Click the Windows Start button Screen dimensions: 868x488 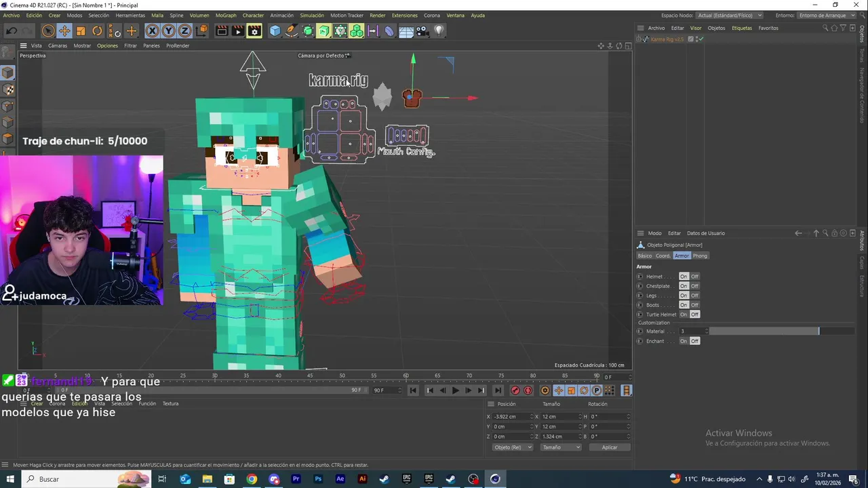[x=10, y=479]
